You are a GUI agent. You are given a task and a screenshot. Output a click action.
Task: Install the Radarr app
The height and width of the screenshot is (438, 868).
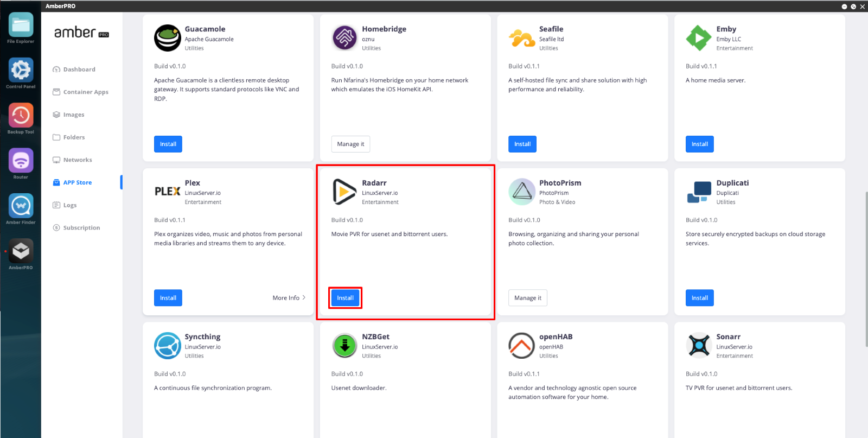click(345, 298)
